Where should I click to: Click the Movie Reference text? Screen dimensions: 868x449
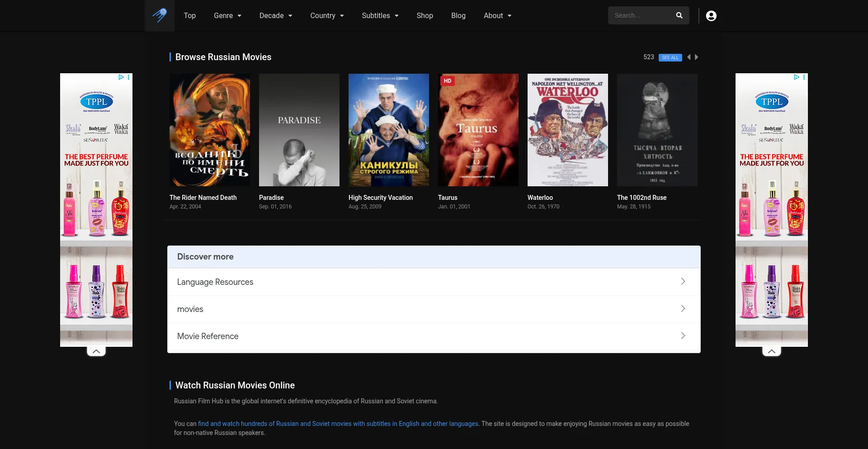pyautogui.click(x=208, y=336)
